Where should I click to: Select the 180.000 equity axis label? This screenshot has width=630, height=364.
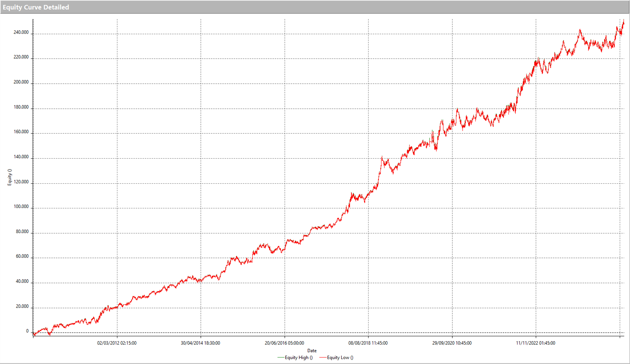click(21, 107)
